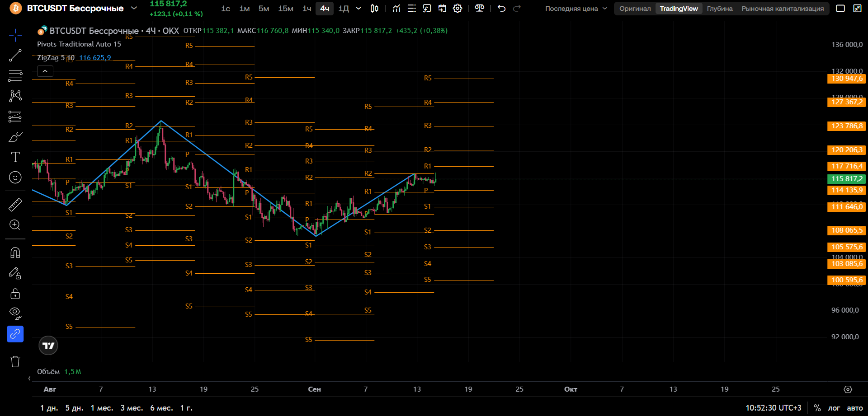Select the 1Д timeframe

click(344, 8)
